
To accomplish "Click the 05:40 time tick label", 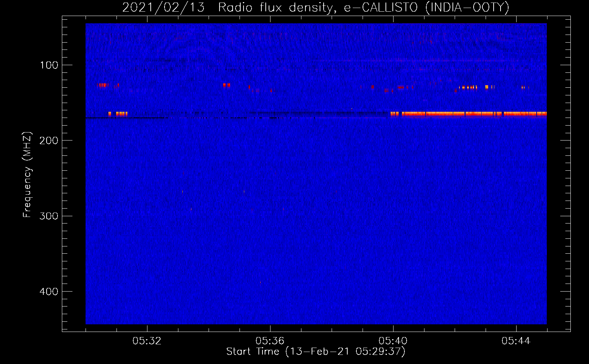I will (393, 341).
